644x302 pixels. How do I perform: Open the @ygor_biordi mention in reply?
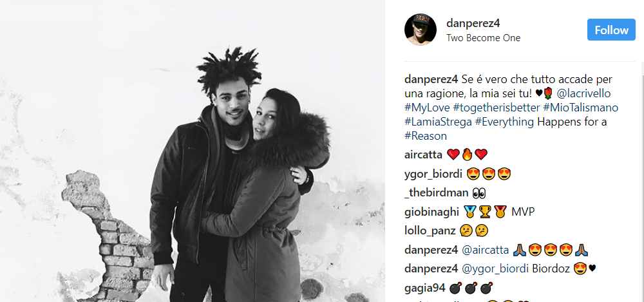pyautogui.click(x=495, y=269)
